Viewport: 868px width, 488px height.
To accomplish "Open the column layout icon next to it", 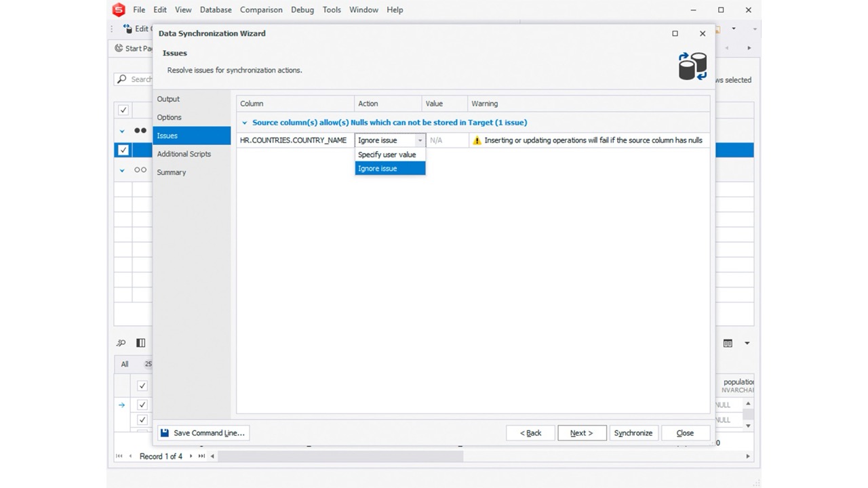I will point(140,343).
